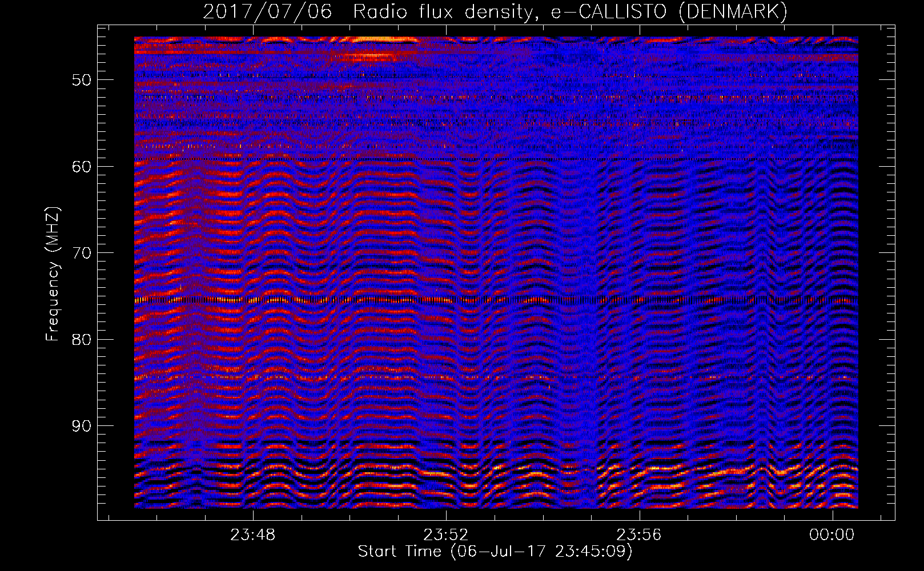This screenshot has height=571, width=924.
Task: Click the 80 frequency tick label
Action: point(82,340)
